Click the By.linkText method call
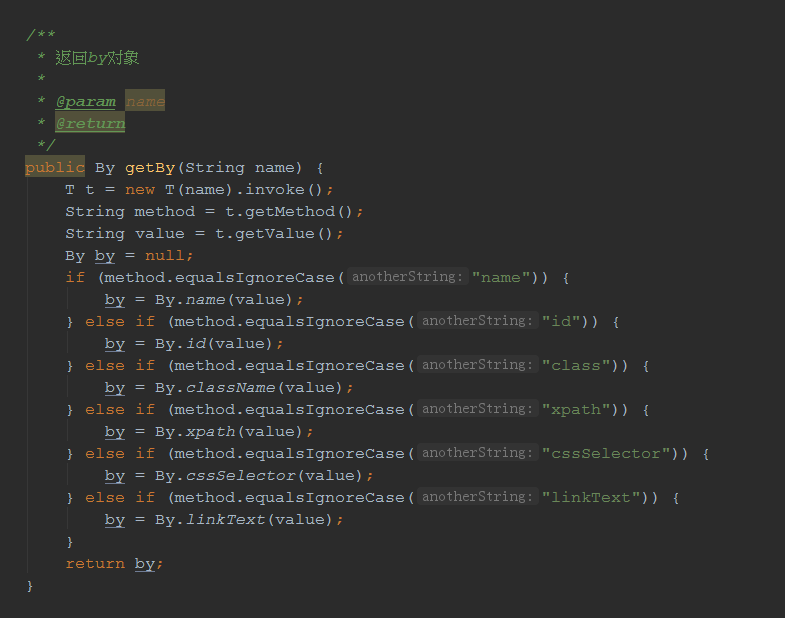This screenshot has height=618, width=785. [225, 520]
